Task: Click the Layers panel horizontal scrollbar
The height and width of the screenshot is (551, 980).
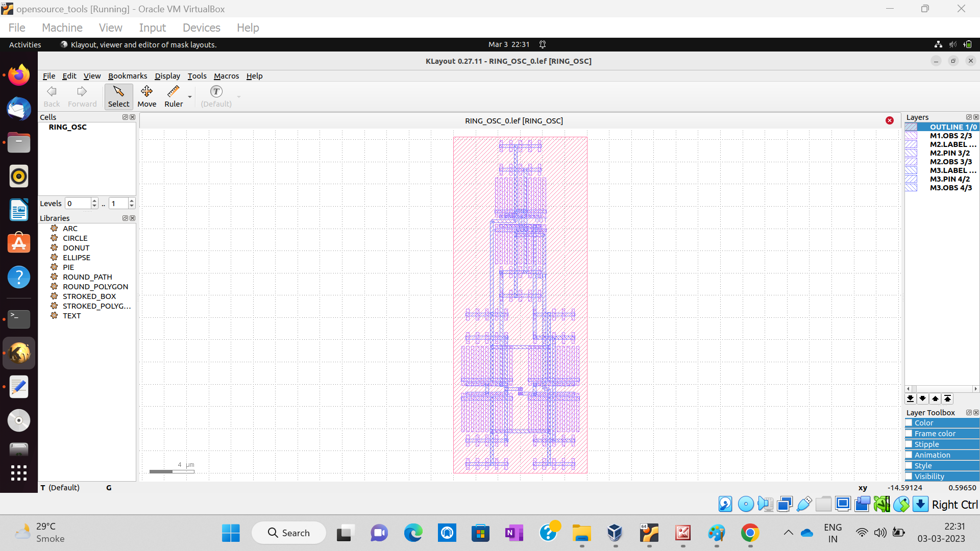Action: [x=942, y=389]
